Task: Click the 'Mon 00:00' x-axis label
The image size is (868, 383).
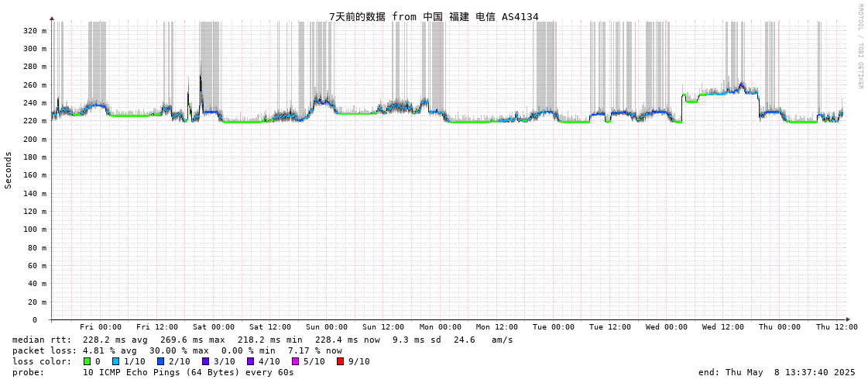Action: (440, 327)
